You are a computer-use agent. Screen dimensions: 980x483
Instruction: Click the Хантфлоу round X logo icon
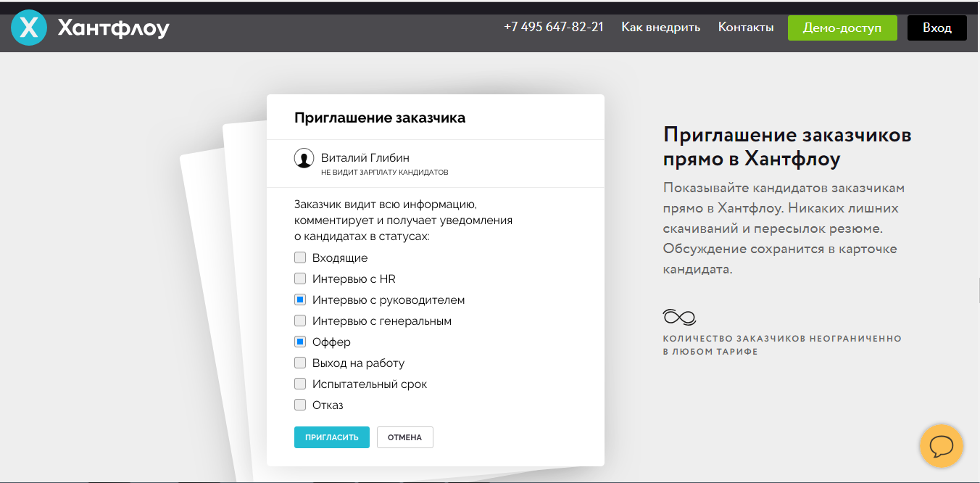(29, 28)
